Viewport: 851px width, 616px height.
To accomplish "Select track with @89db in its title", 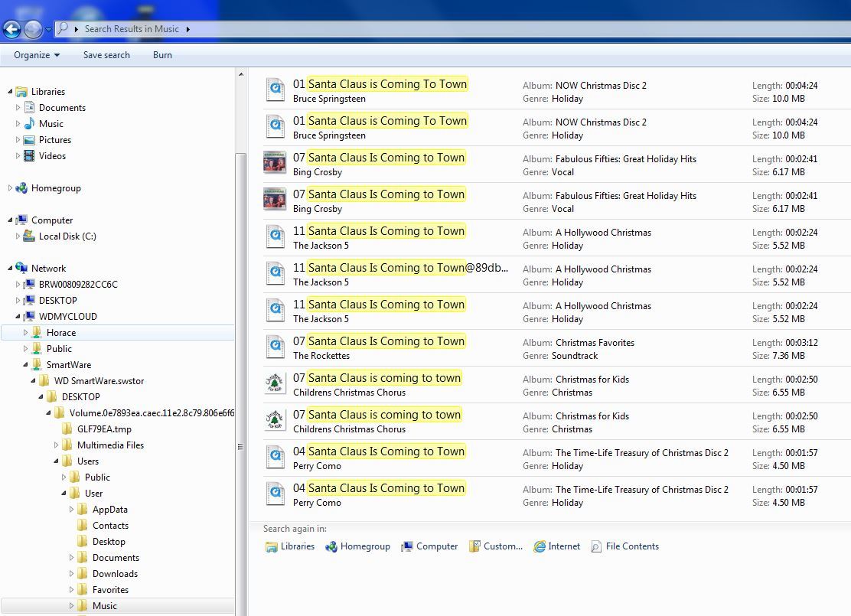I will click(x=400, y=268).
